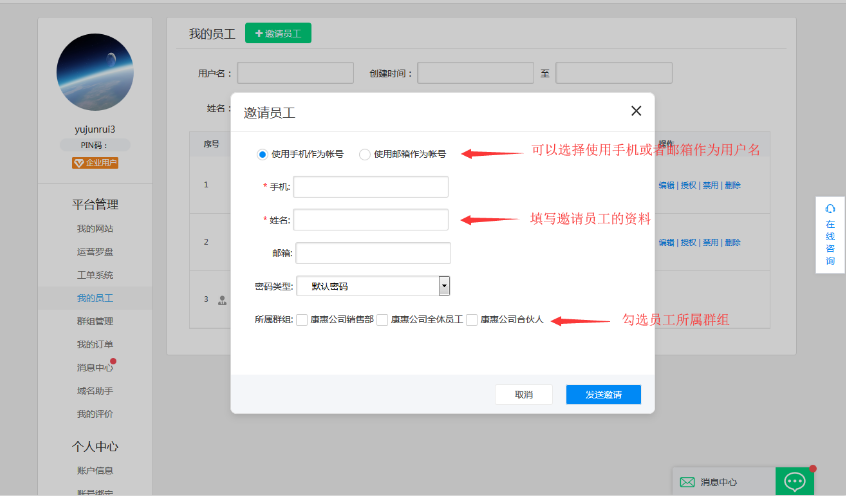Screen dimensions: 846x496
Task: Check the 康惠公司合伙人 checkbox
Action: pos(472,320)
